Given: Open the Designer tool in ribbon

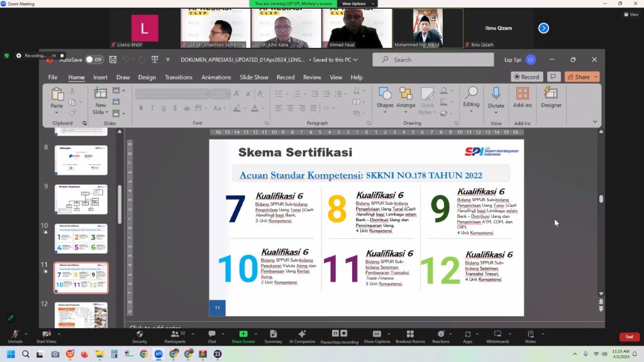Looking at the screenshot, I should (551, 97).
